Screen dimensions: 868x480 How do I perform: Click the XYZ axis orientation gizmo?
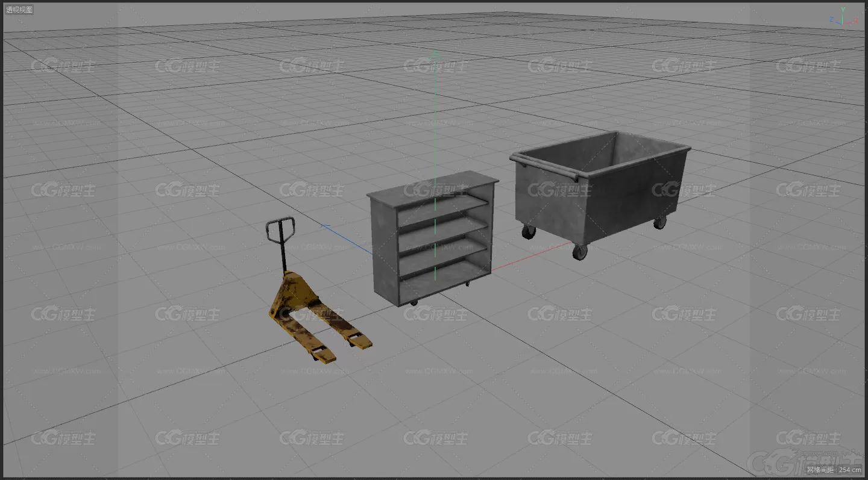tap(843, 18)
